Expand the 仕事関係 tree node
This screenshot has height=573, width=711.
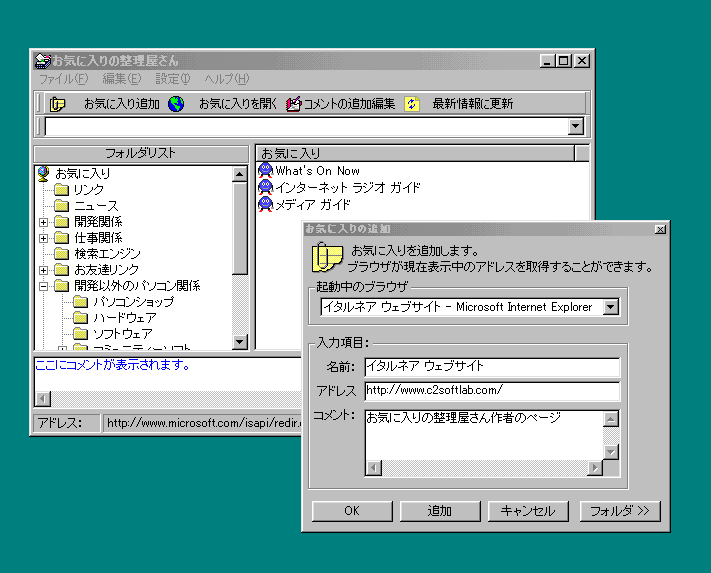click(44, 238)
